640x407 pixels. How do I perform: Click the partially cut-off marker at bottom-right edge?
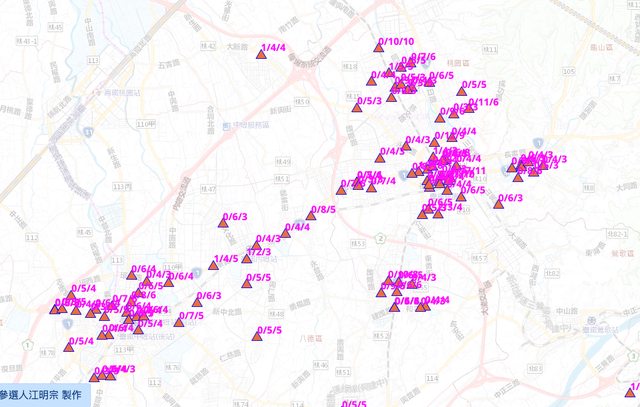coord(632,392)
